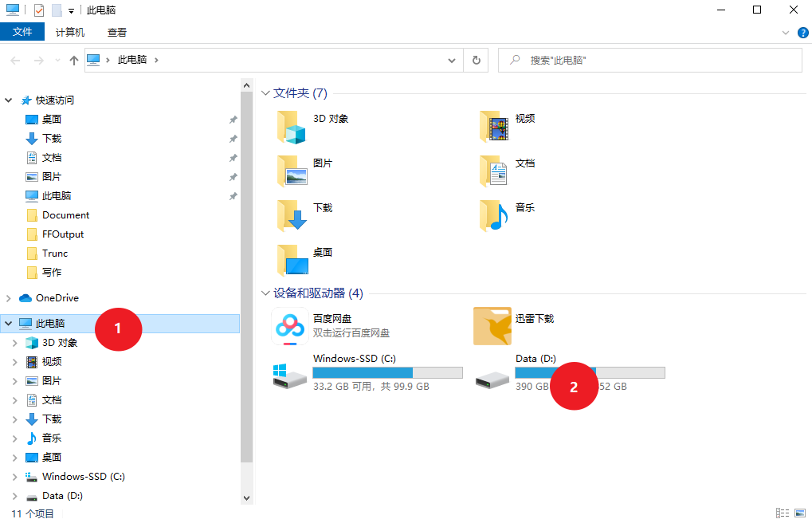Screen dimensions: 812x523
Task: Open the recent locations dropdown arrow
Action: [57, 61]
